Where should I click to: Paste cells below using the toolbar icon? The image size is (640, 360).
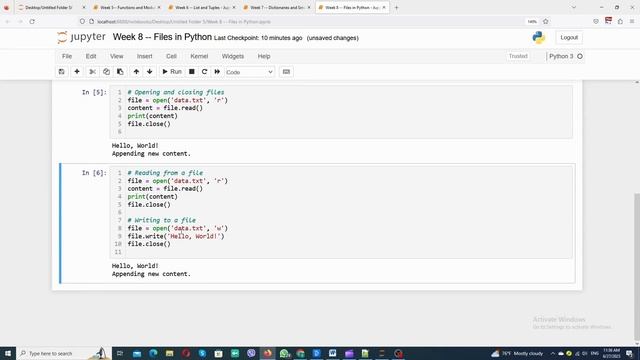120,72
